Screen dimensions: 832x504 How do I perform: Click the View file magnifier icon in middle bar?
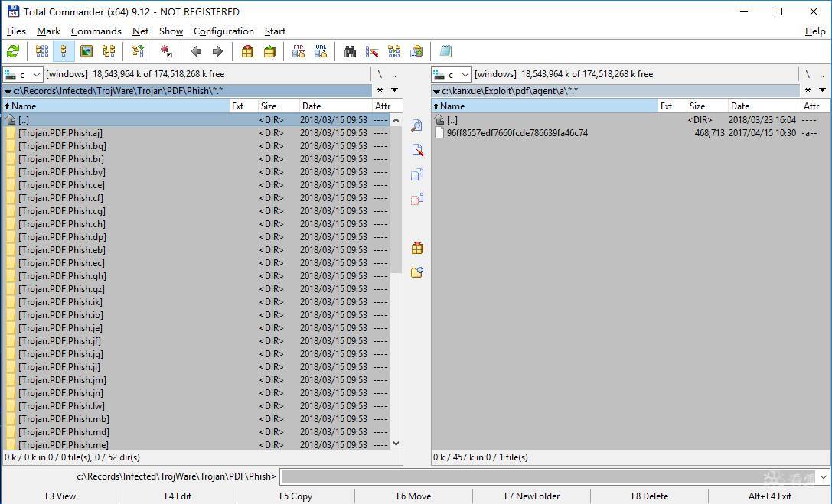pyautogui.click(x=417, y=125)
